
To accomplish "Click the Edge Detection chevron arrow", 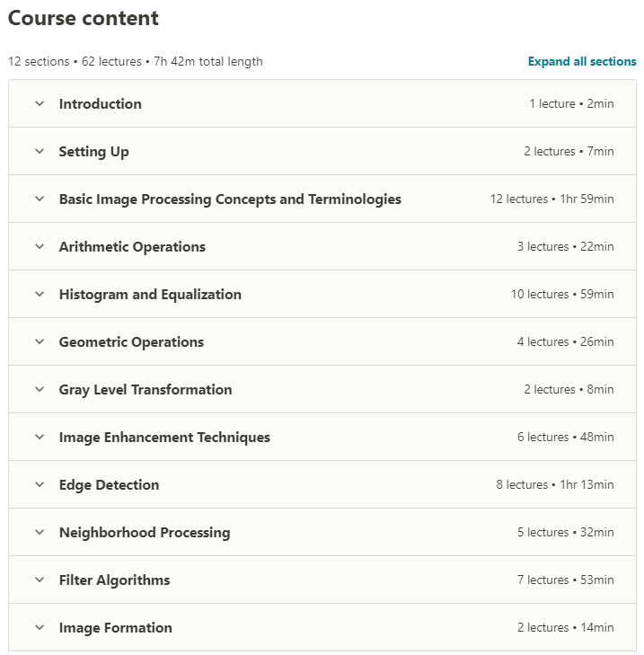I will pyautogui.click(x=40, y=484).
